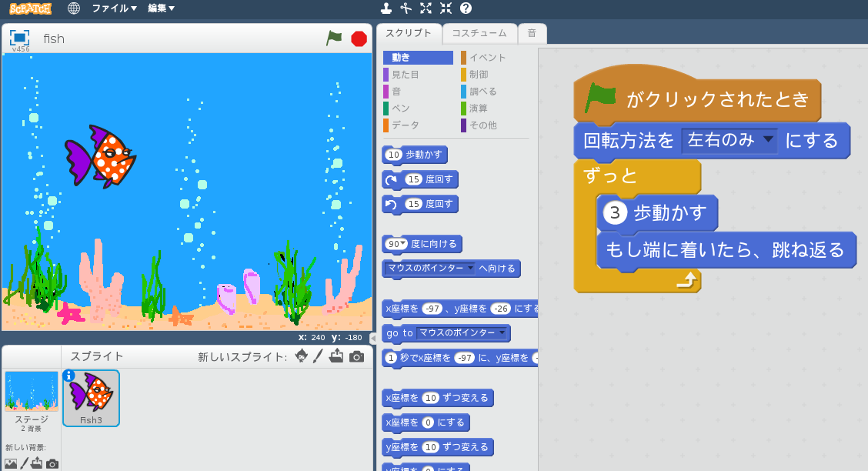
Task: Click the がクリックされたとき hat block
Action: tap(697, 98)
